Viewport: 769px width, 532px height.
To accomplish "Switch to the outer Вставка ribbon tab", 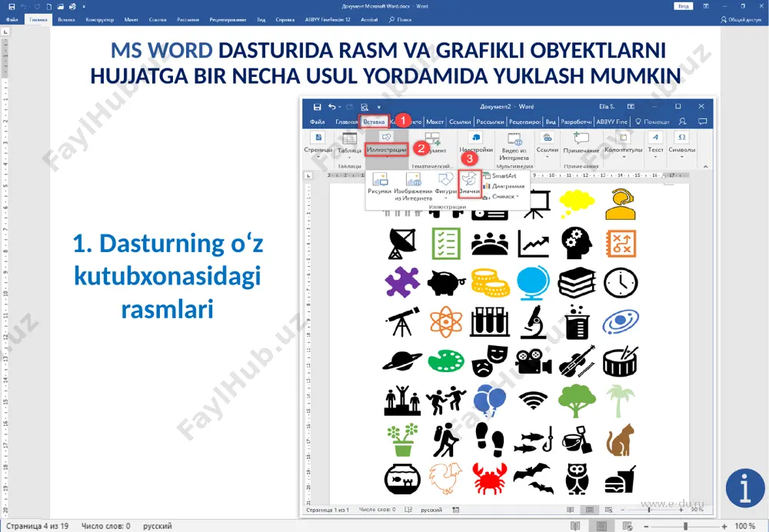I will pyautogui.click(x=66, y=20).
